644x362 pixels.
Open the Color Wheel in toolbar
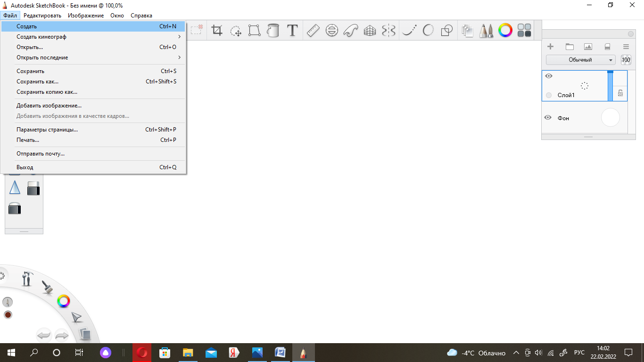505,31
